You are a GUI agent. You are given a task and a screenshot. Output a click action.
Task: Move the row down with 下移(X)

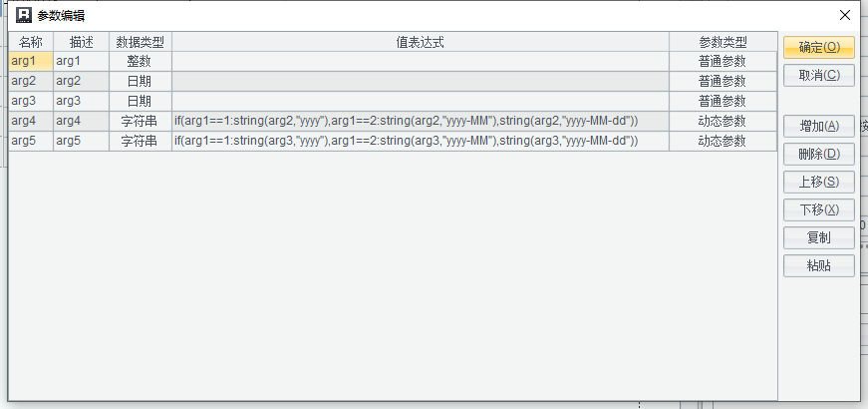pos(818,210)
